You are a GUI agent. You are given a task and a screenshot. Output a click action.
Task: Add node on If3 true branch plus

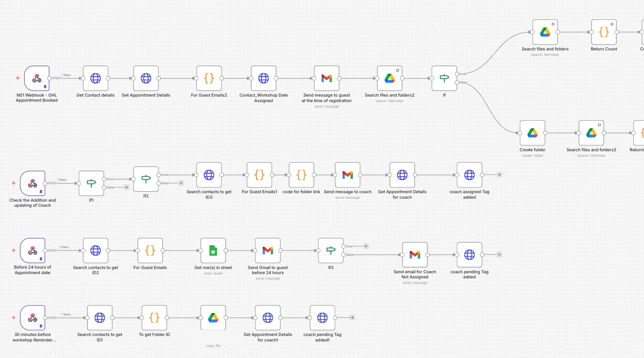(x=366, y=246)
